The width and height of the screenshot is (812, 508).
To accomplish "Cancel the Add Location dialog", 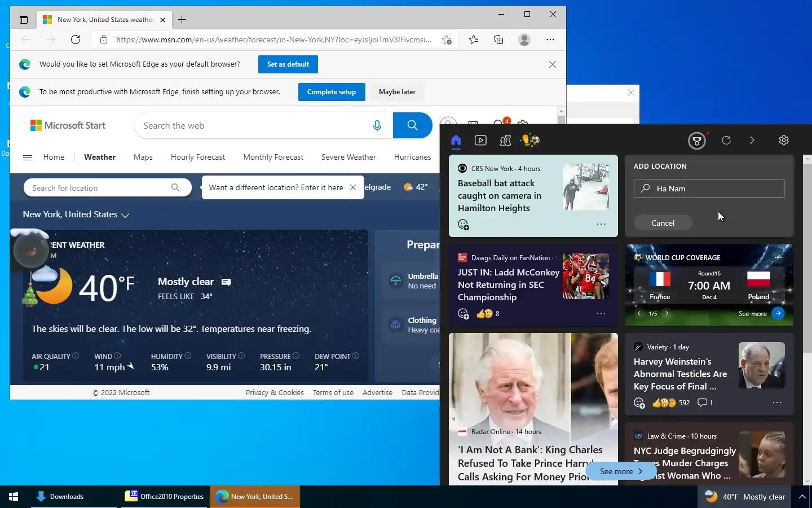I will [x=663, y=223].
